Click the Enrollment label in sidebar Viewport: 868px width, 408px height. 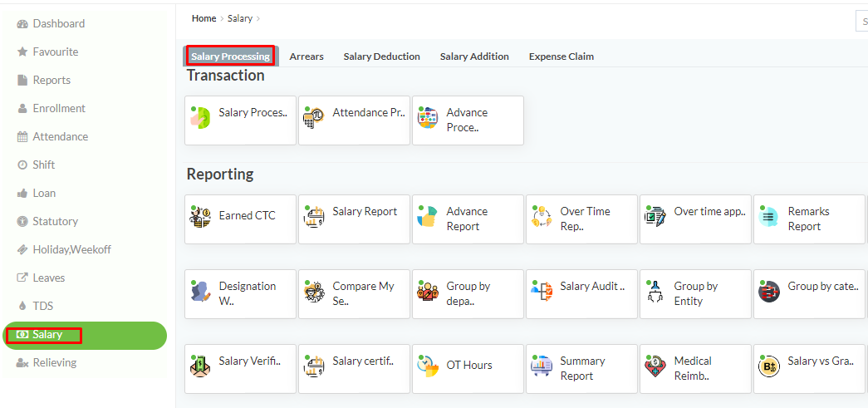(59, 109)
